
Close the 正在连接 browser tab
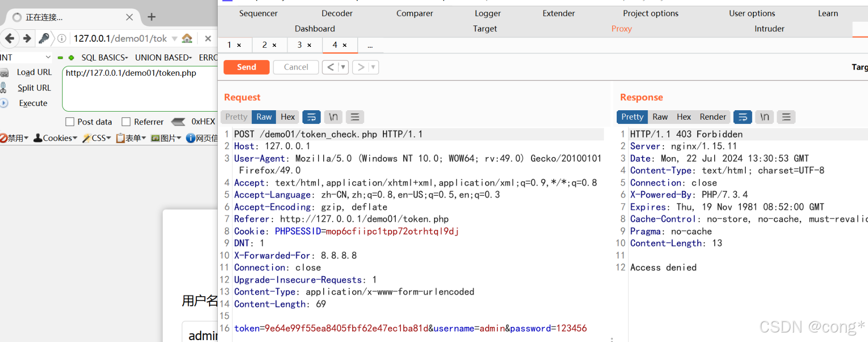(129, 17)
